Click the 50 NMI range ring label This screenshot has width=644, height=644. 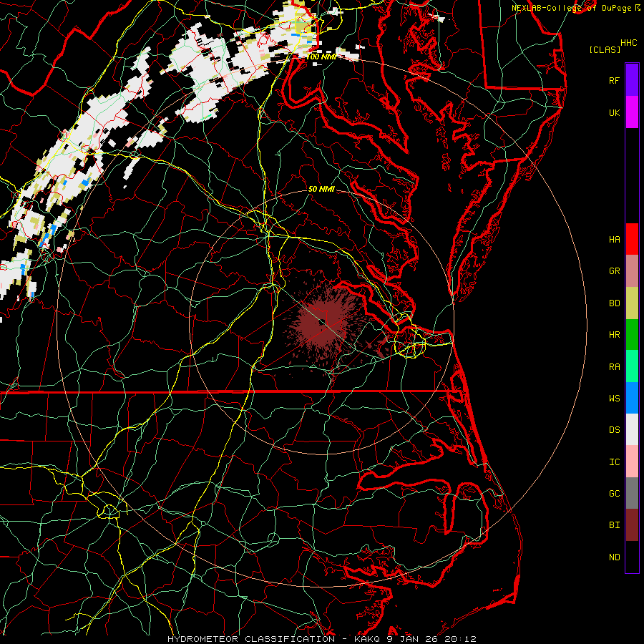[x=321, y=189]
